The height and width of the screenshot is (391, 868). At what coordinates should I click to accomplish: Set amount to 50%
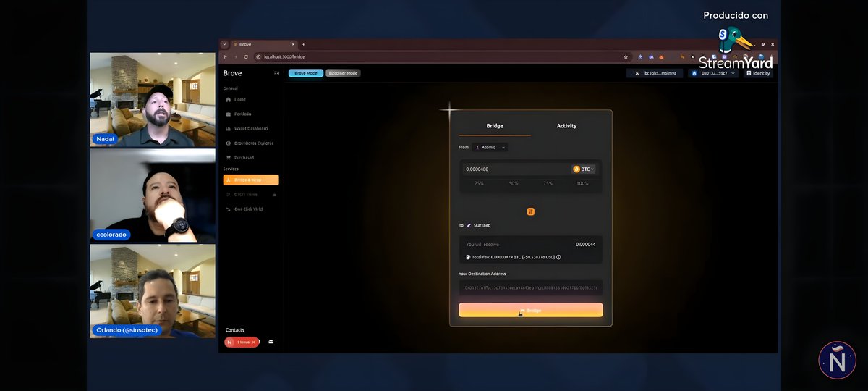514,184
